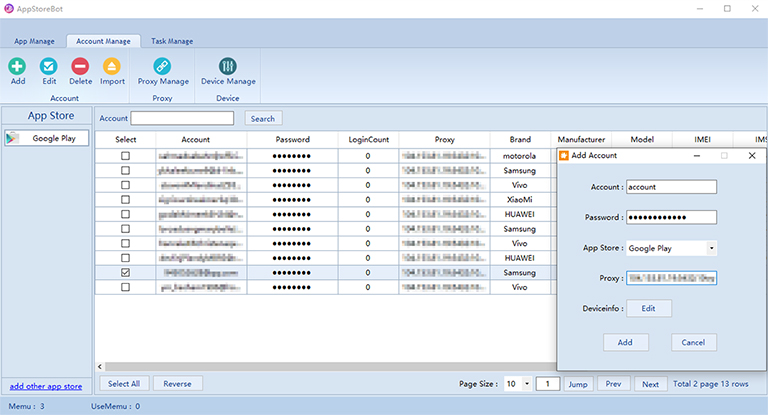Switch to the Task Manage tab
The width and height of the screenshot is (768, 415).
172,41
